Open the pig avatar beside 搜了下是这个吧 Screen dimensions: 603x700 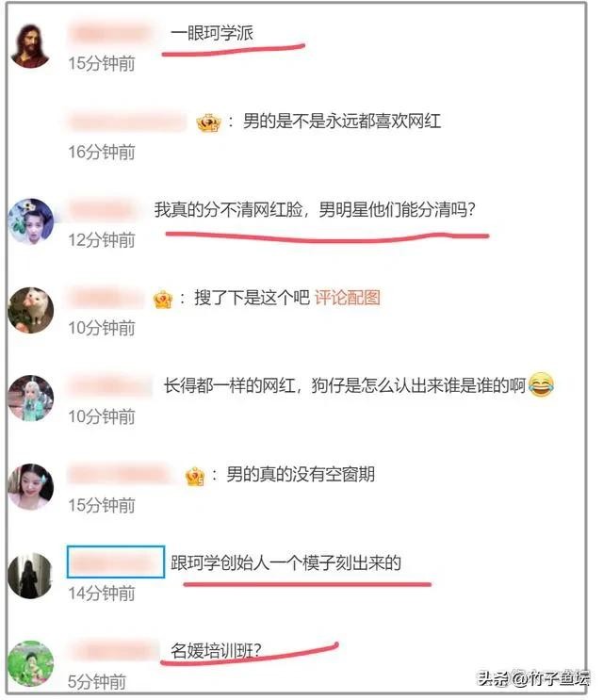(31, 310)
